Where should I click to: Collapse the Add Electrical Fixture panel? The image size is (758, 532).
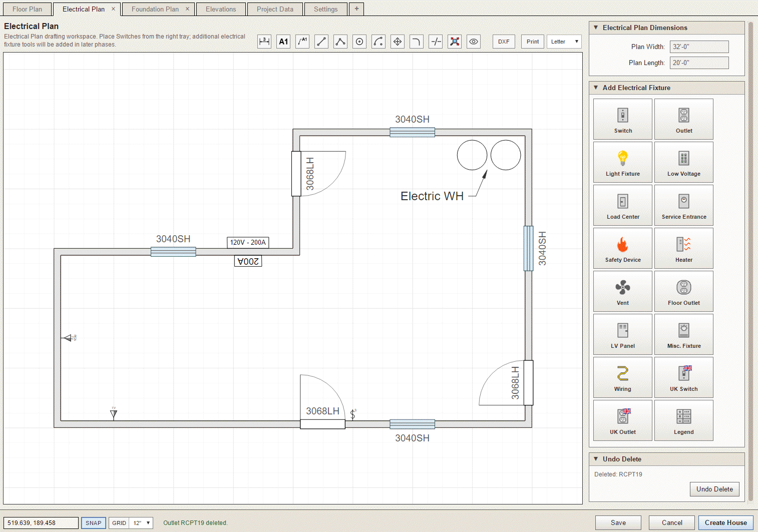596,88
